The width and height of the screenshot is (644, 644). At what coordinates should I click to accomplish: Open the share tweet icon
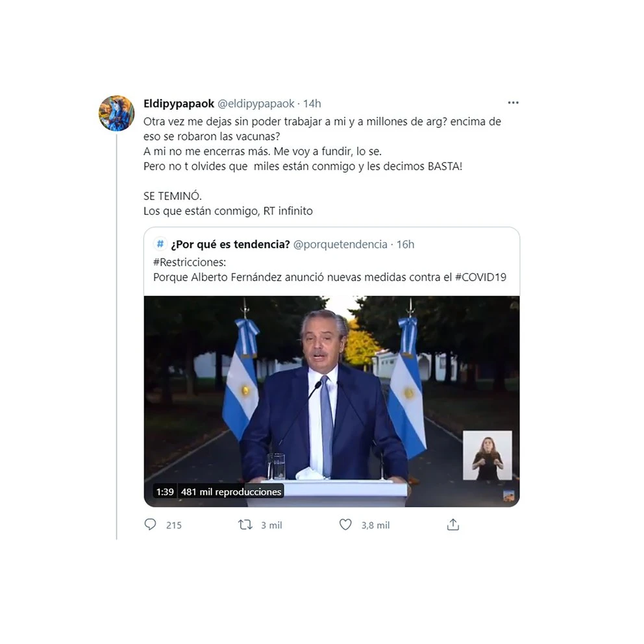[453, 525]
